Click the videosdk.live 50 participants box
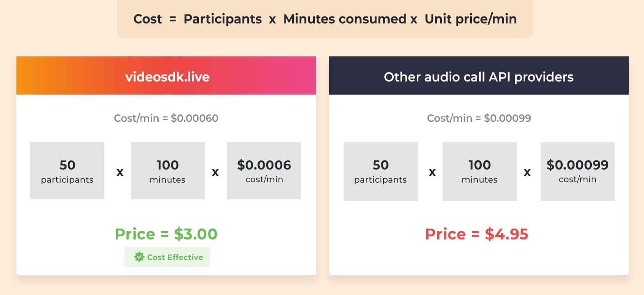644x295 pixels. coord(67,171)
